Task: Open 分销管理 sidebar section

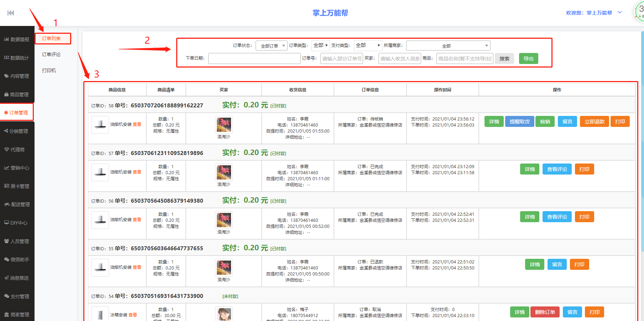Action: click(16, 131)
